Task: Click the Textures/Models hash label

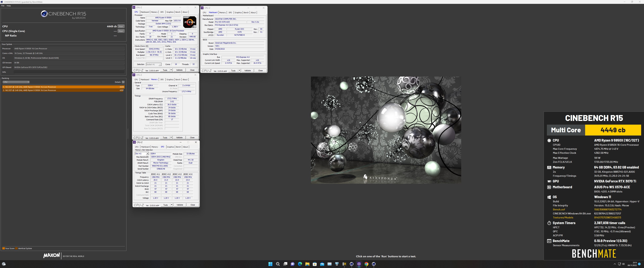Action: (x=563, y=218)
